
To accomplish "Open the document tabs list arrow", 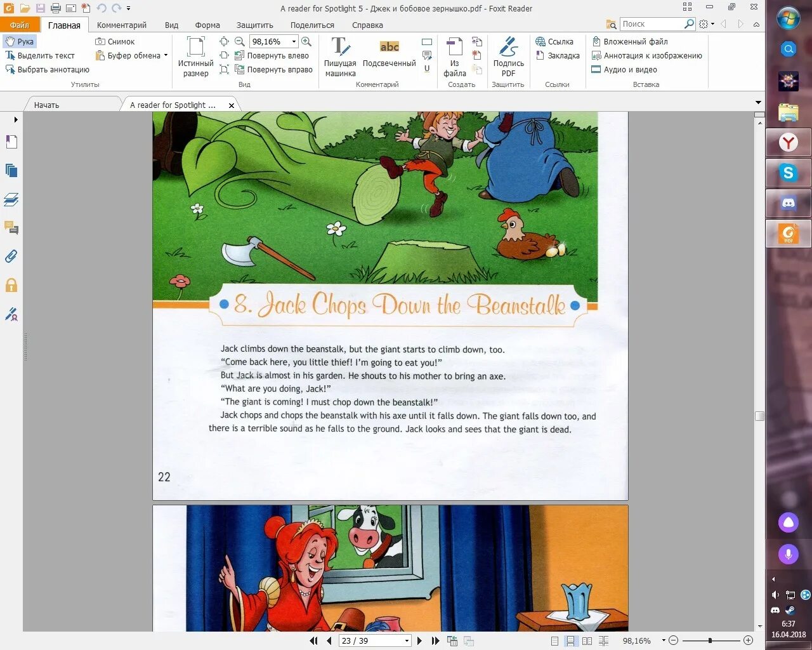I will [758, 102].
